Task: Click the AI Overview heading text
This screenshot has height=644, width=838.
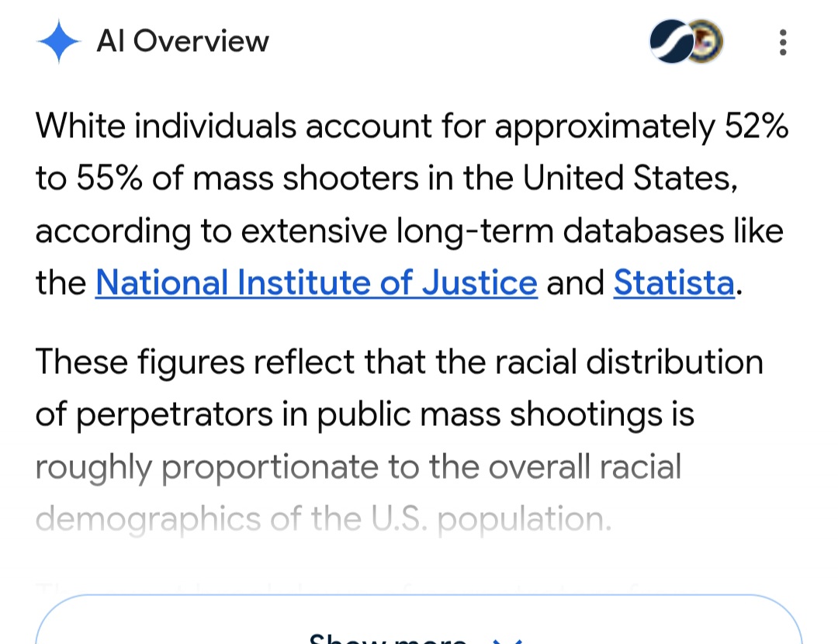Action: (x=183, y=41)
